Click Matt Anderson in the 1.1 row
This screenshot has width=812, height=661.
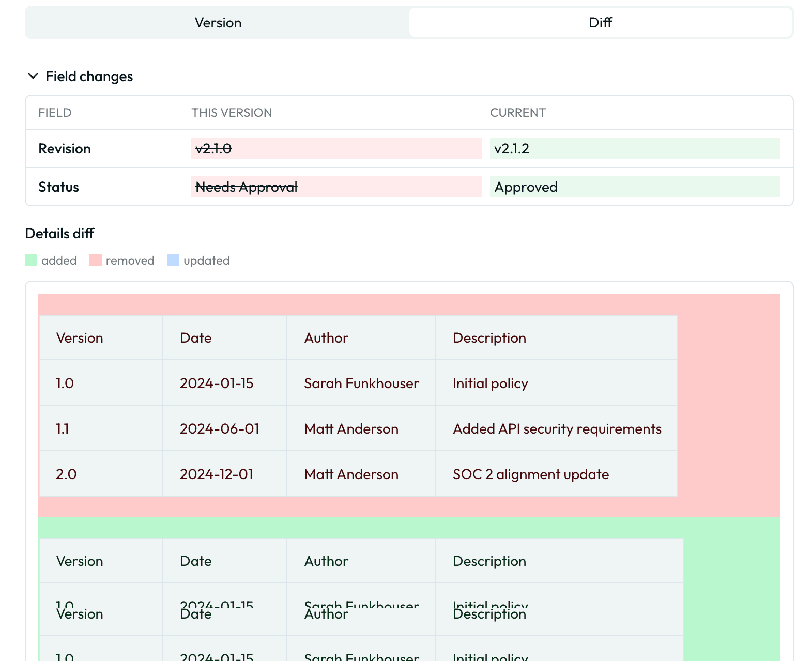351,429
